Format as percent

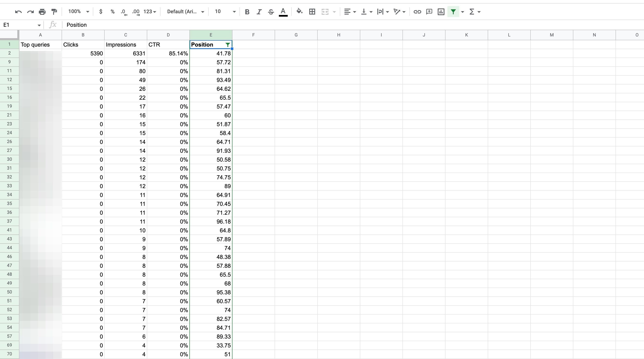[x=112, y=12]
